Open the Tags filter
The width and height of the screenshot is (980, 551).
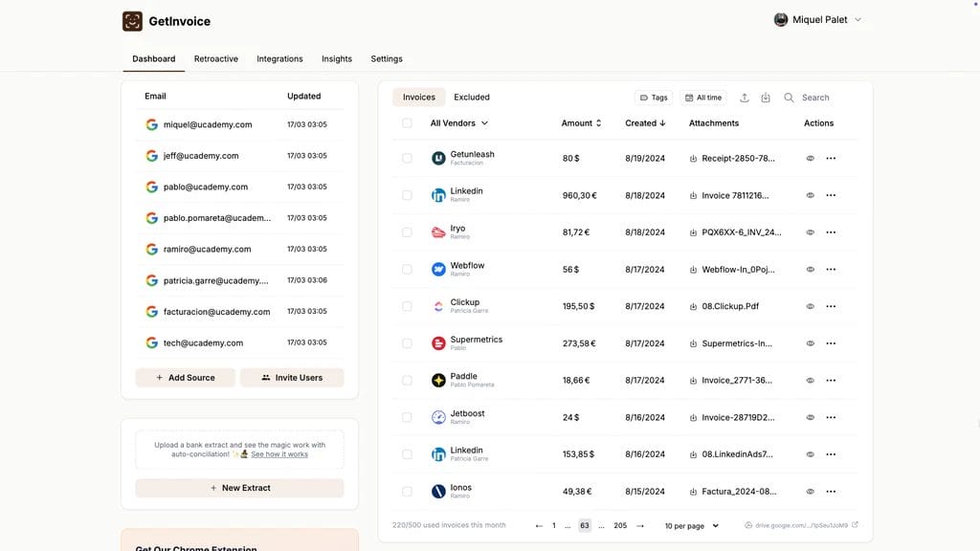pyautogui.click(x=655, y=97)
